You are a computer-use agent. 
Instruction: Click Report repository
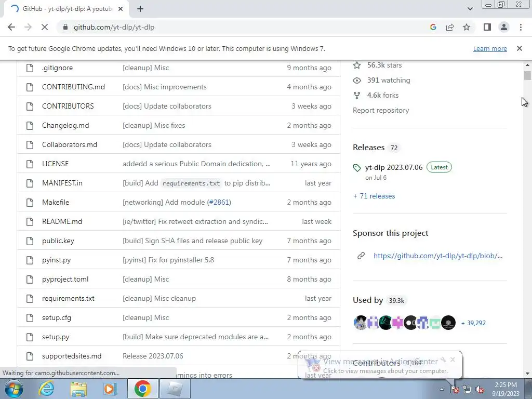pos(381,110)
